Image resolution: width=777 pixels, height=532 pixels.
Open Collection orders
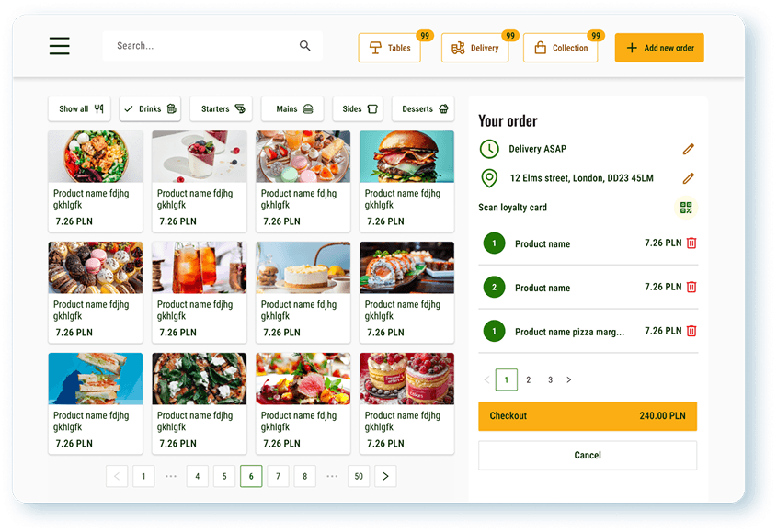(560, 48)
